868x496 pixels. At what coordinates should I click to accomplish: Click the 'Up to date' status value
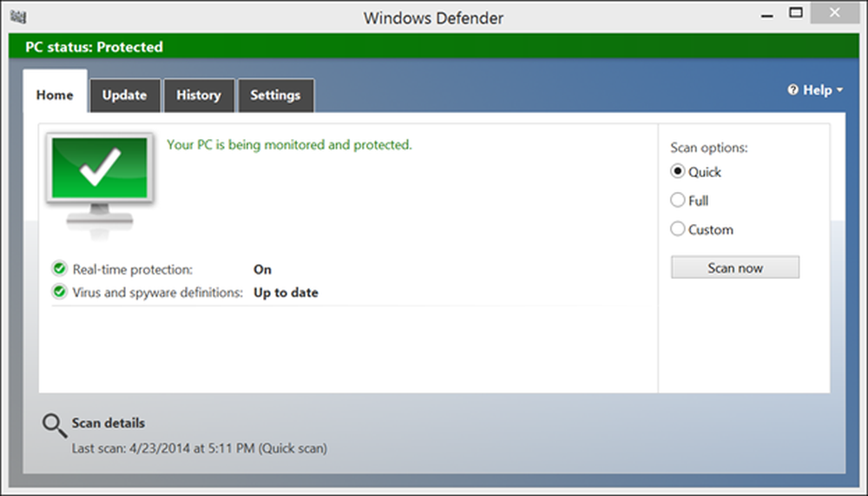[286, 293]
